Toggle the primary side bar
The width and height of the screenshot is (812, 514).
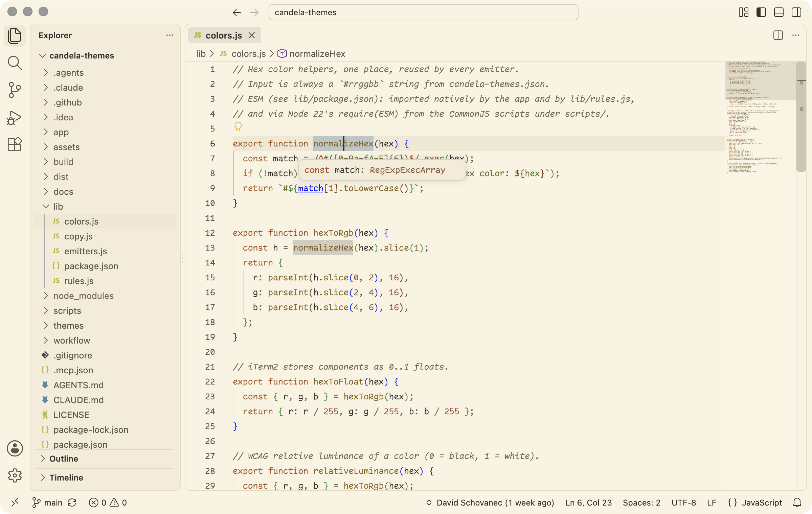click(x=761, y=13)
